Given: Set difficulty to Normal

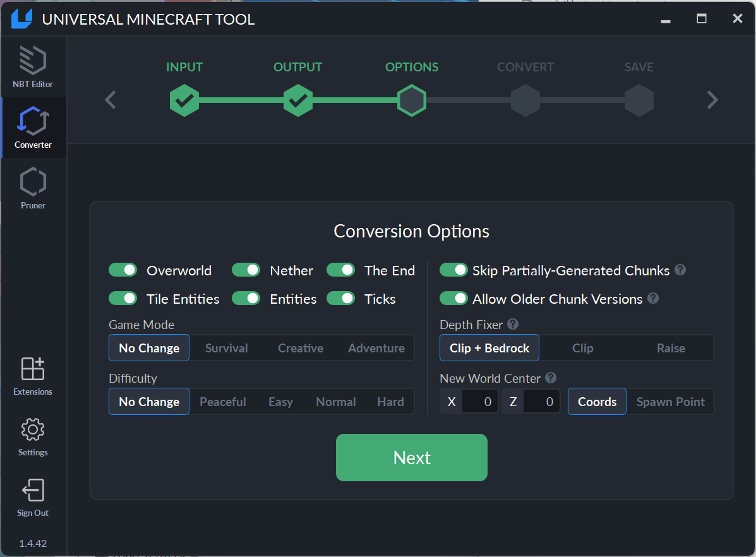Looking at the screenshot, I should click(336, 401).
